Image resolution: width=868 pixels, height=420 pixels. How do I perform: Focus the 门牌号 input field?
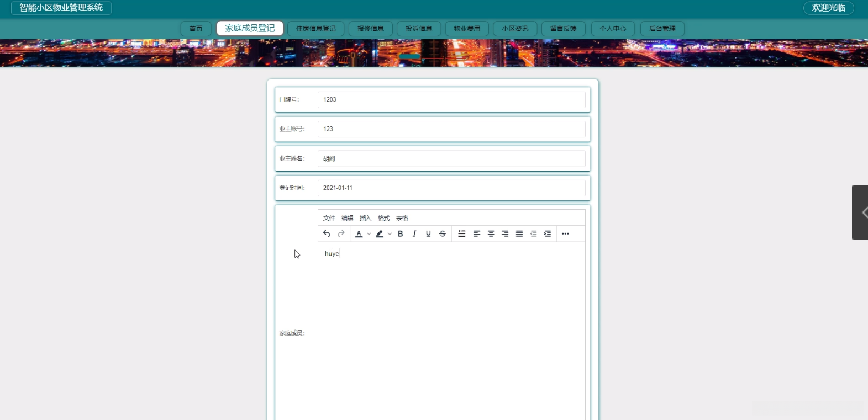[x=451, y=100]
